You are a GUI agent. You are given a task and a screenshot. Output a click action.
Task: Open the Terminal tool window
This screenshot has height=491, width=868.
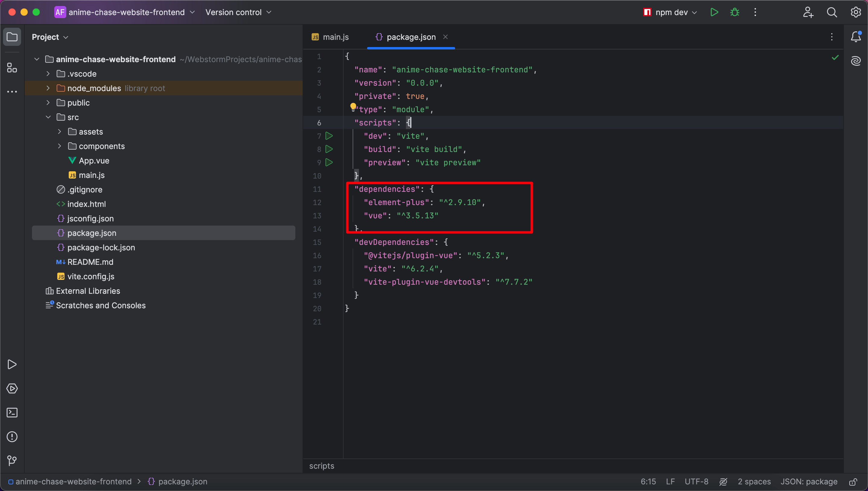point(12,412)
